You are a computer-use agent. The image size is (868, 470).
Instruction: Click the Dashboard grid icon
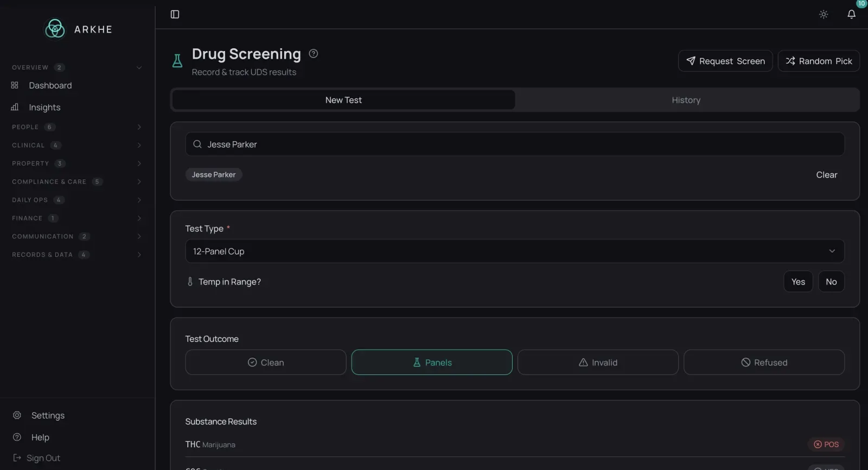[15, 85]
